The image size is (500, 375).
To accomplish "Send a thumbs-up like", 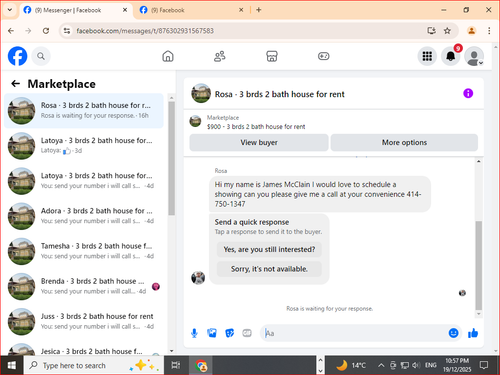I will tap(473, 333).
